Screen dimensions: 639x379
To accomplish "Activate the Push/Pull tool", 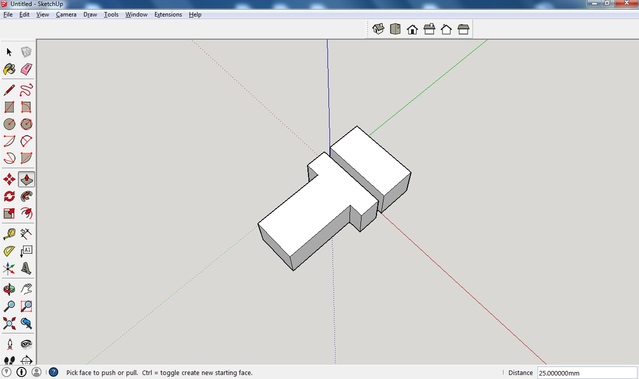I will point(26,179).
